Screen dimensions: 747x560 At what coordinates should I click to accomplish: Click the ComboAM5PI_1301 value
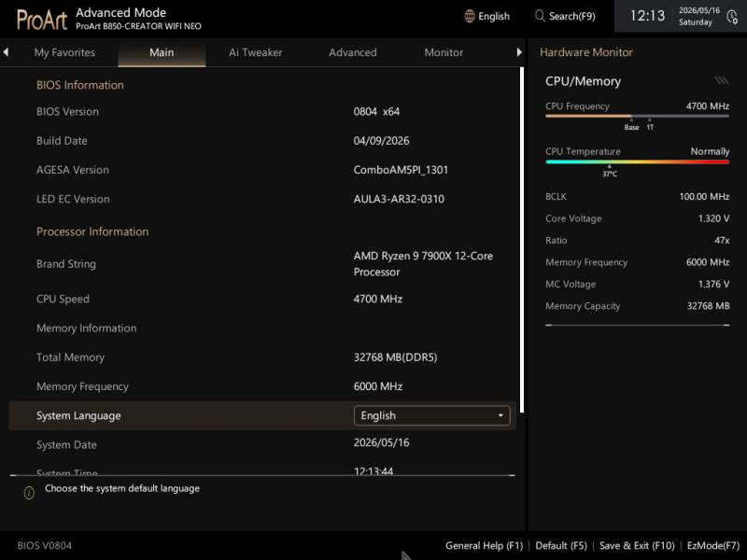pos(401,170)
